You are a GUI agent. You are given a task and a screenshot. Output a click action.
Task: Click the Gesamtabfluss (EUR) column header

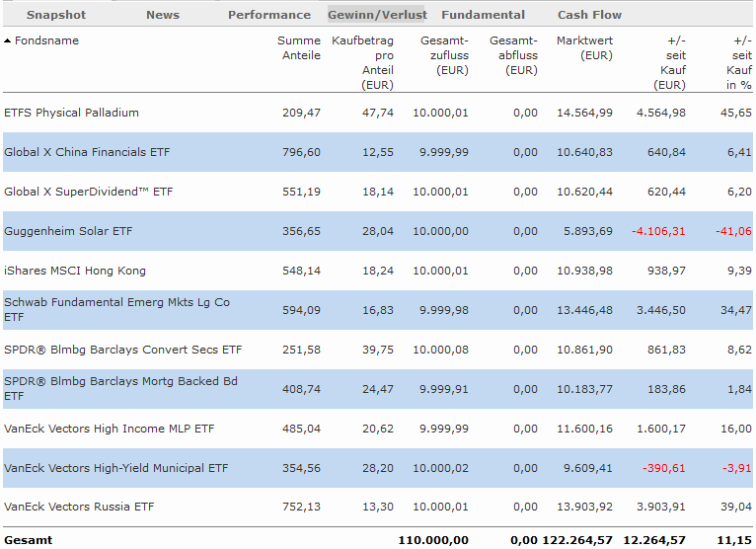coord(513,55)
